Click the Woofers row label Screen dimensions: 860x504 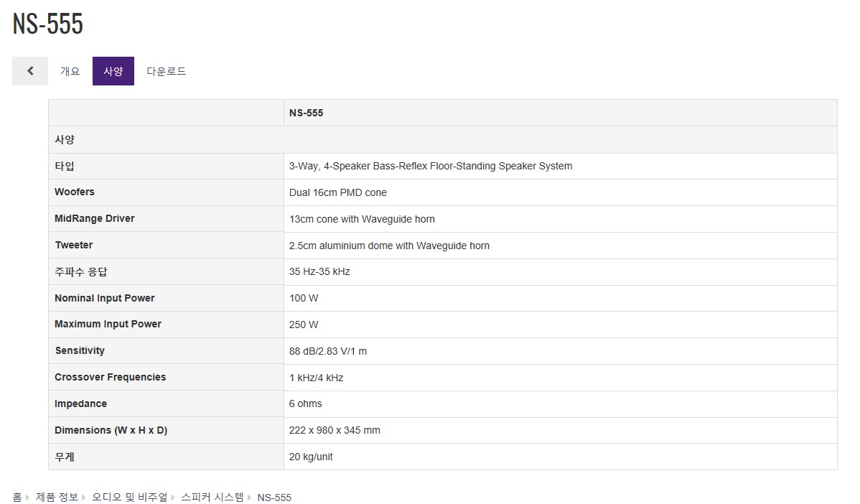pyautogui.click(x=75, y=192)
